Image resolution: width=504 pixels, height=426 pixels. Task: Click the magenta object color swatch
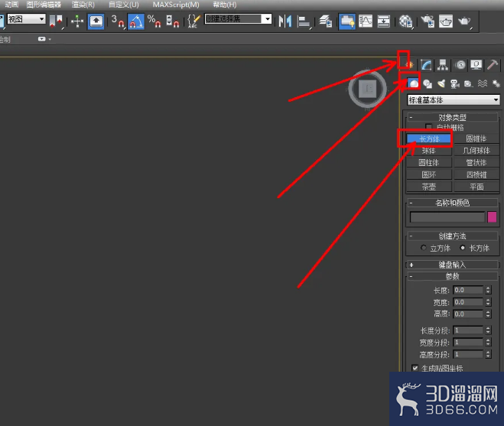[x=492, y=217]
